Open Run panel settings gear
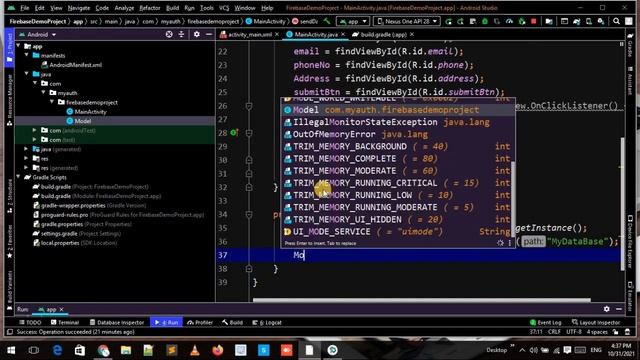Image resolution: width=640 pixels, height=360 pixels. pos(607,309)
